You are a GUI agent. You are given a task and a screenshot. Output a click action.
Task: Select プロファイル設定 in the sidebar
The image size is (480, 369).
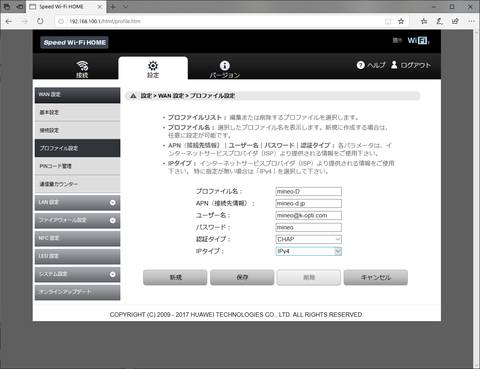coord(77,148)
